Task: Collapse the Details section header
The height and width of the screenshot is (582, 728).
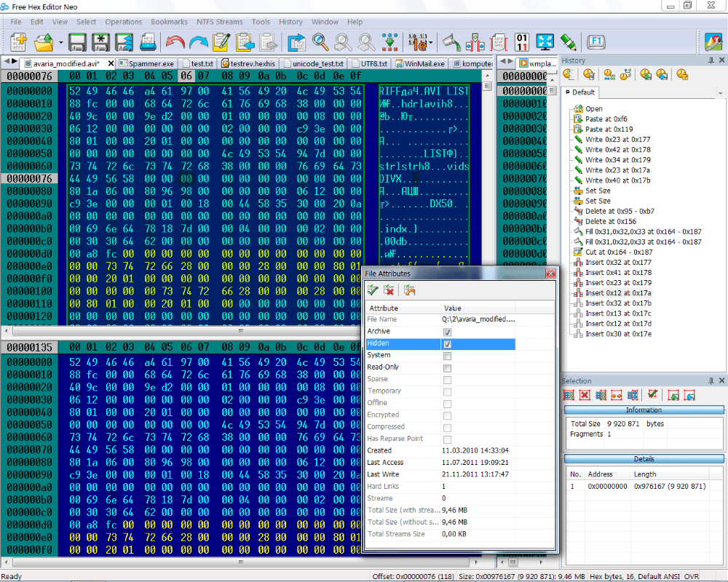Action: coord(644,459)
